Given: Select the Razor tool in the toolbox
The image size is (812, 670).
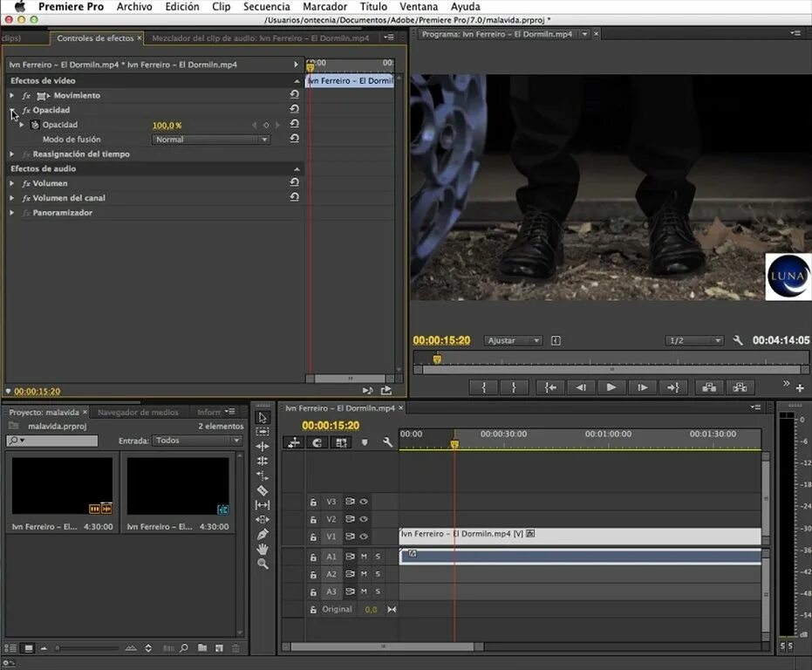Looking at the screenshot, I should 263,490.
